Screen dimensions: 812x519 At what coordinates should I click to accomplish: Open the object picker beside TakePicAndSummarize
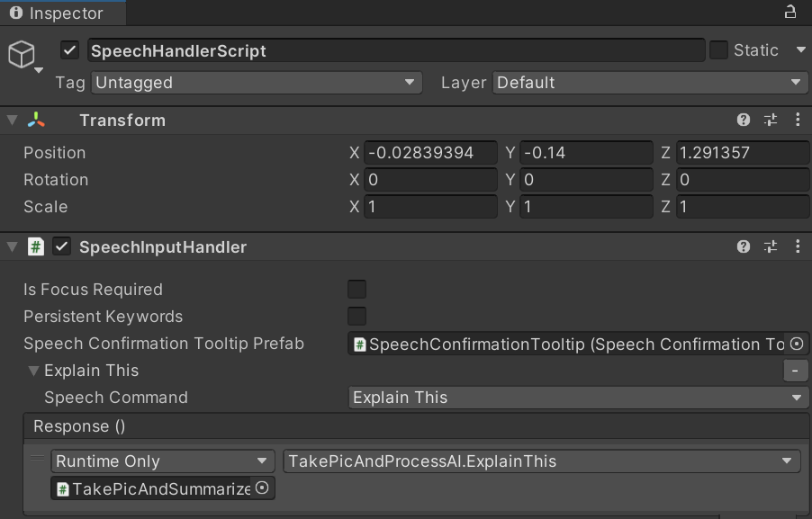click(261, 488)
